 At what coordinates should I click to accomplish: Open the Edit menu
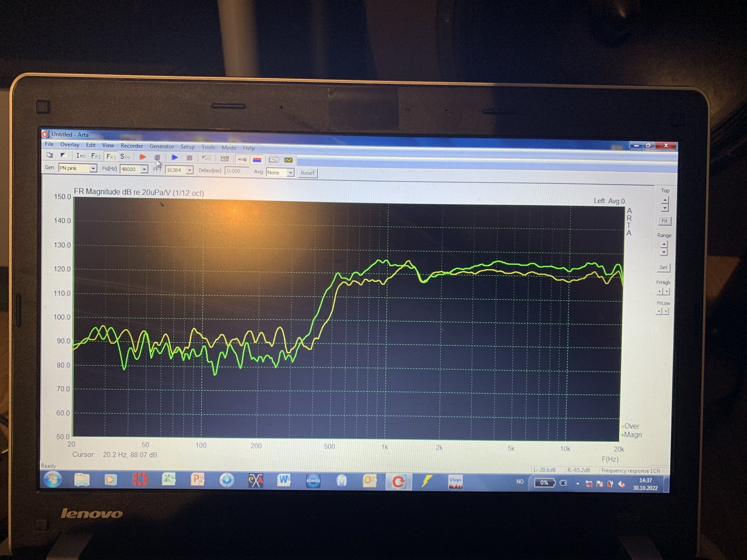(91, 145)
